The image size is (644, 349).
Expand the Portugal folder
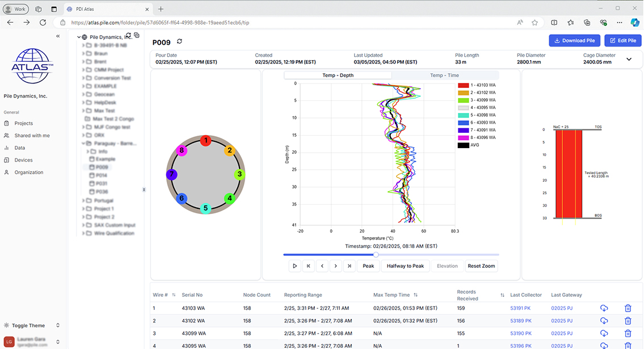tap(83, 200)
